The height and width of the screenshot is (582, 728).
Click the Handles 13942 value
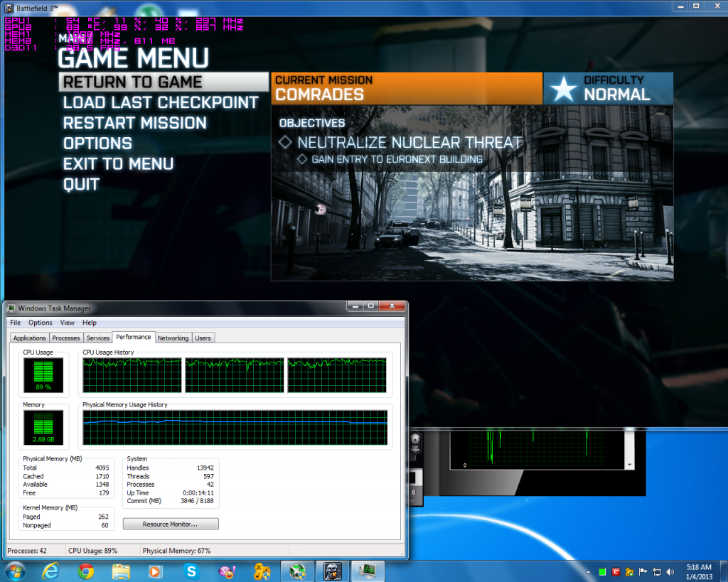205,468
